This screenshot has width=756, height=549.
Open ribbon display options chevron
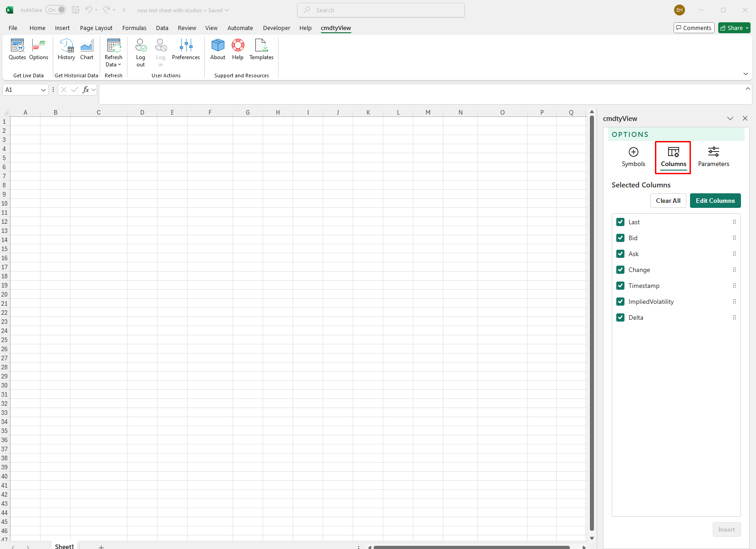click(746, 74)
